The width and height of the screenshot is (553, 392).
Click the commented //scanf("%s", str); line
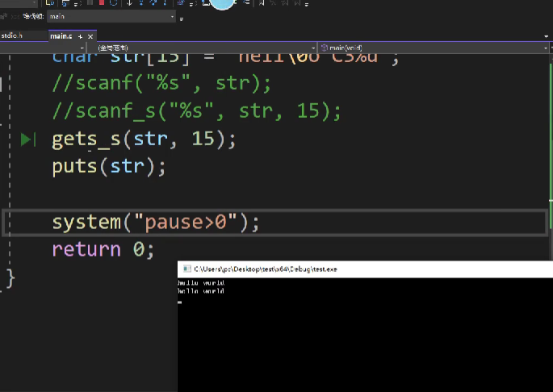(x=161, y=83)
